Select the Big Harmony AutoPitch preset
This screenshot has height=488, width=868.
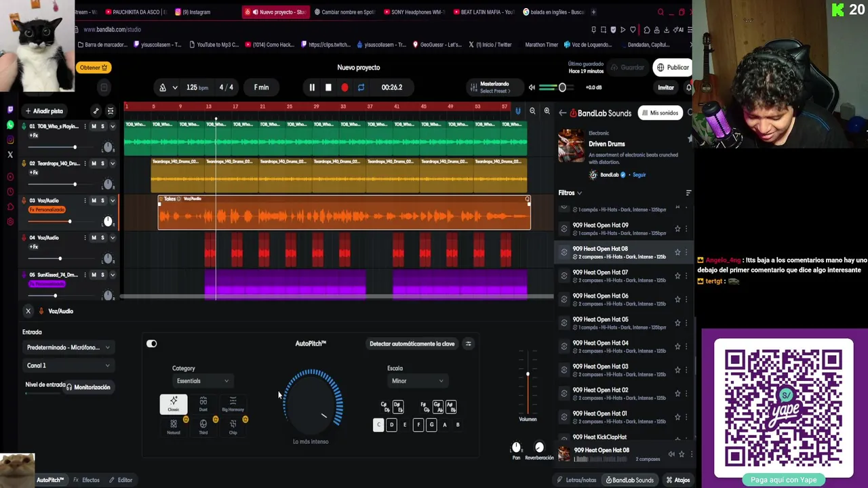point(233,404)
